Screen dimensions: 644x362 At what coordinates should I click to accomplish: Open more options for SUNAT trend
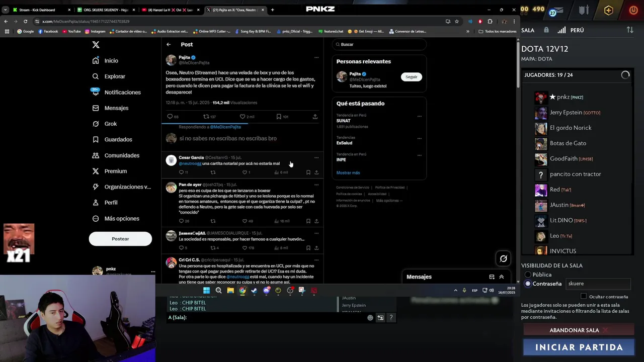pyautogui.click(x=419, y=116)
